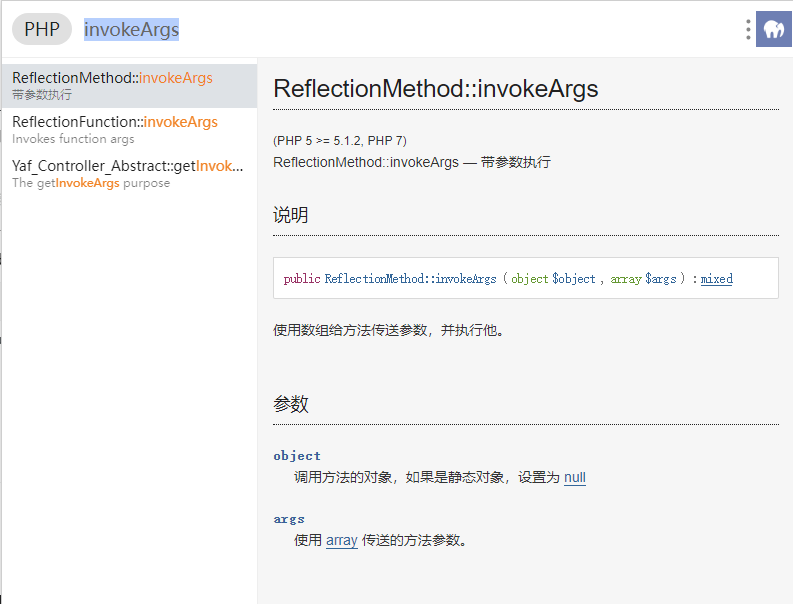Screen dimensions: 793x604
Task: Click the ReflectionMethod::invokeArgs page heading
Action: (435, 89)
